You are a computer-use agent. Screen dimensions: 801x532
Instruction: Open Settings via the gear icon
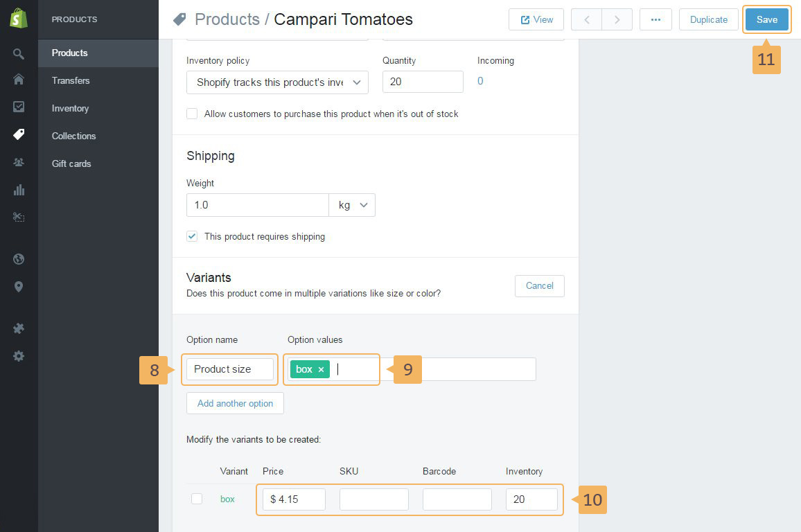(x=19, y=356)
